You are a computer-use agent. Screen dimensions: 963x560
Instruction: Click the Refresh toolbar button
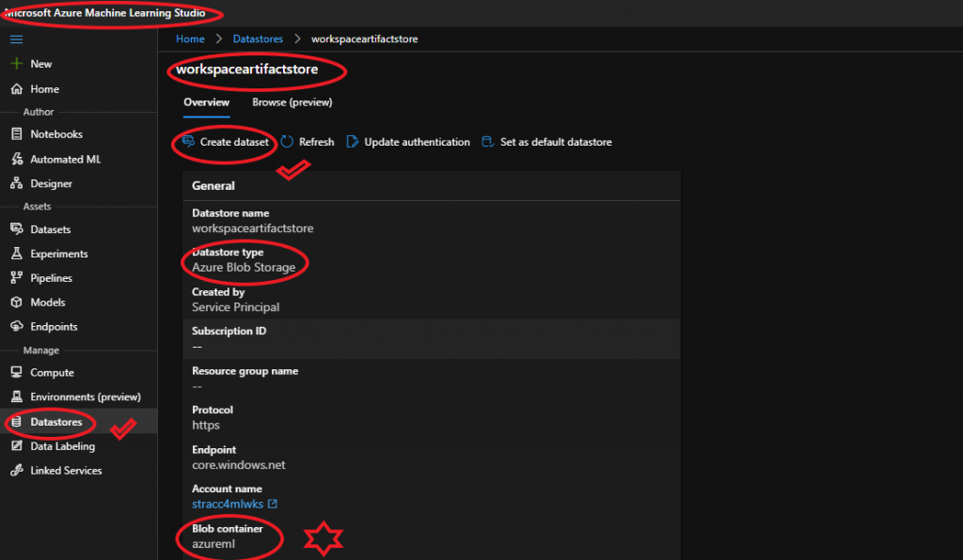coord(308,142)
